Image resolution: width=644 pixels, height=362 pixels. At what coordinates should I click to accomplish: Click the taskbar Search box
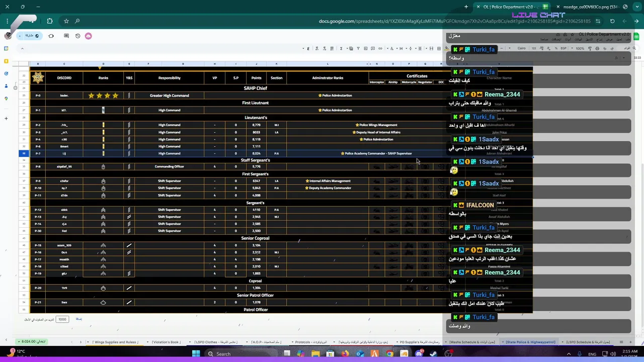[x=242, y=353]
